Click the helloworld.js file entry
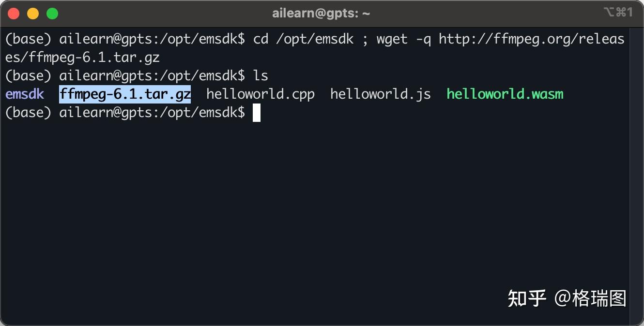 click(x=380, y=94)
